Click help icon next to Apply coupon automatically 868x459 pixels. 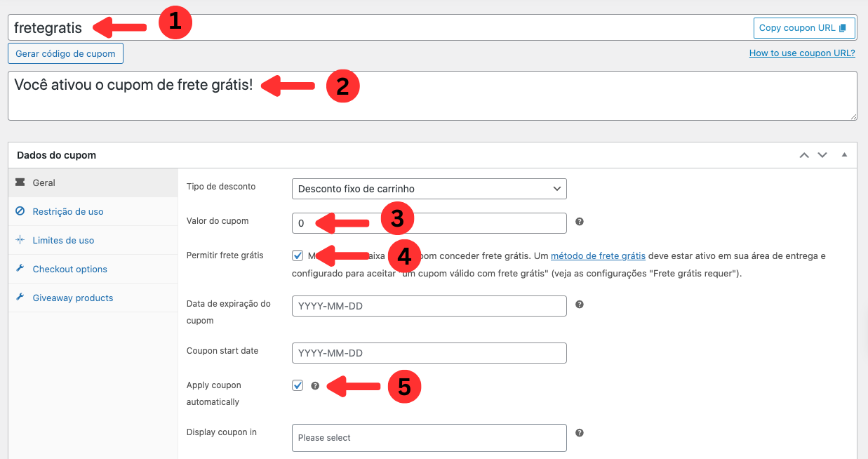pyautogui.click(x=315, y=385)
